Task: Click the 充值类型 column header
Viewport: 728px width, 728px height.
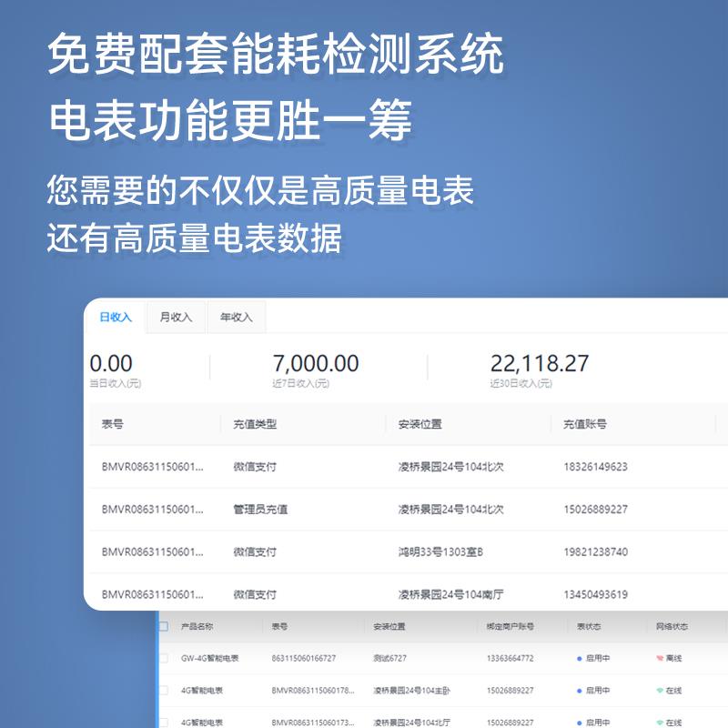Action: [255, 423]
